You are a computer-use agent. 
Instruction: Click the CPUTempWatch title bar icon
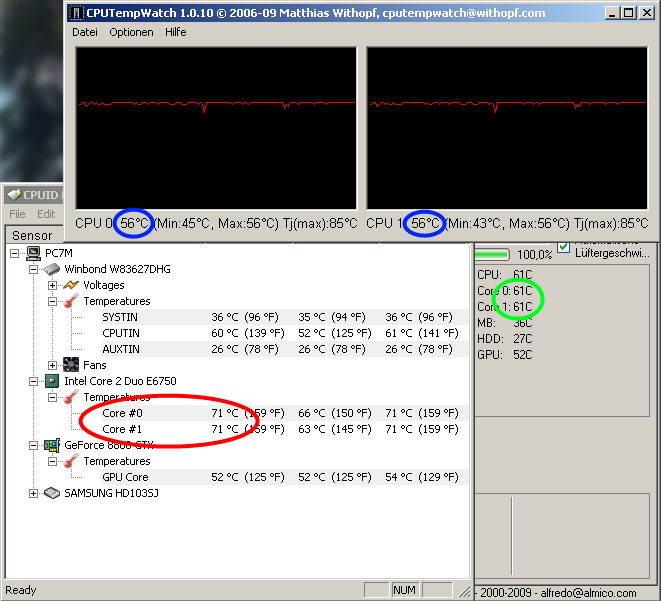pos(76,13)
